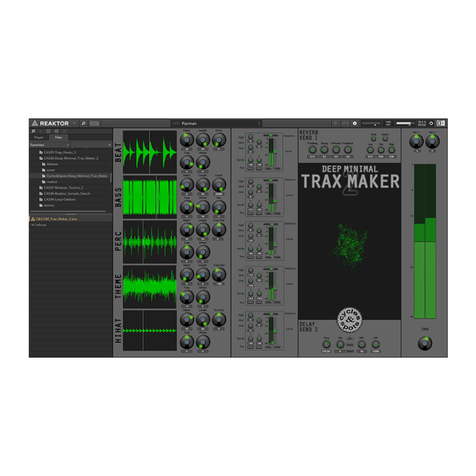Click the PERC Freq Mod knob

click(x=219, y=229)
